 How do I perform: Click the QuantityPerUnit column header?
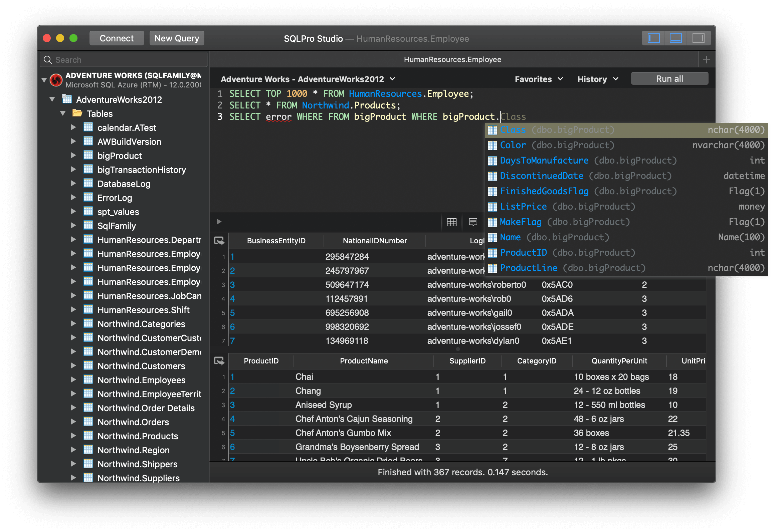coord(619,361)
